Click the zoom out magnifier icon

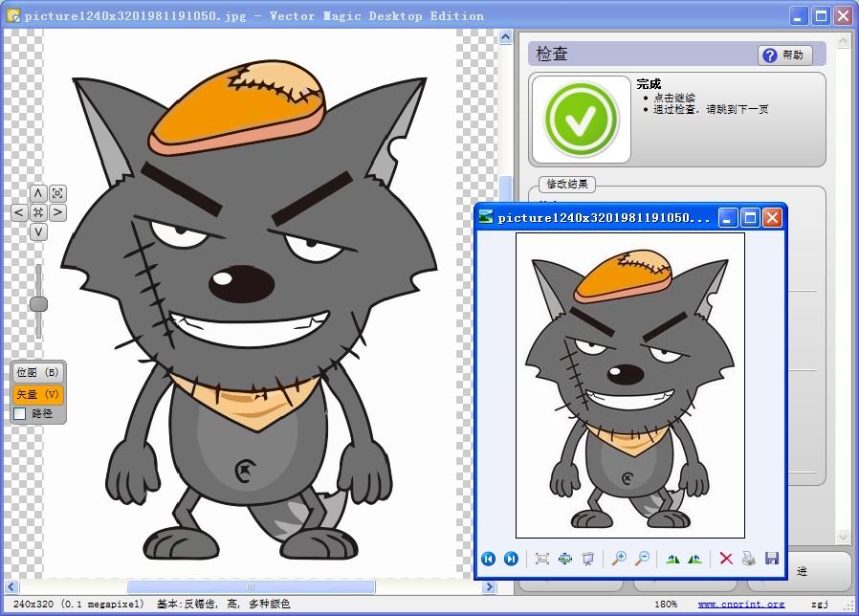click(642, 559)
